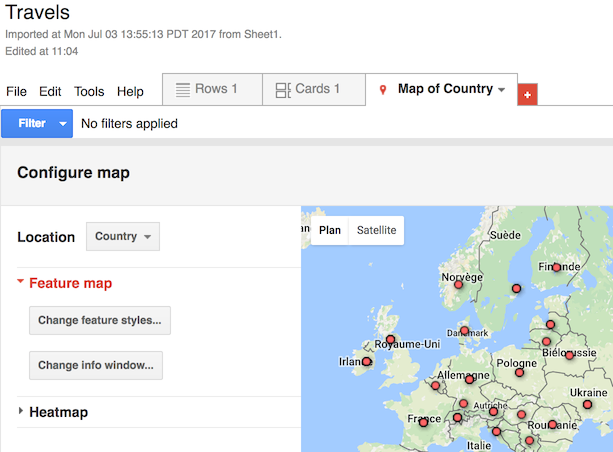This screenshot has height=452, width=613.
Task: Click Change info window button
Action: pos(96,365)
